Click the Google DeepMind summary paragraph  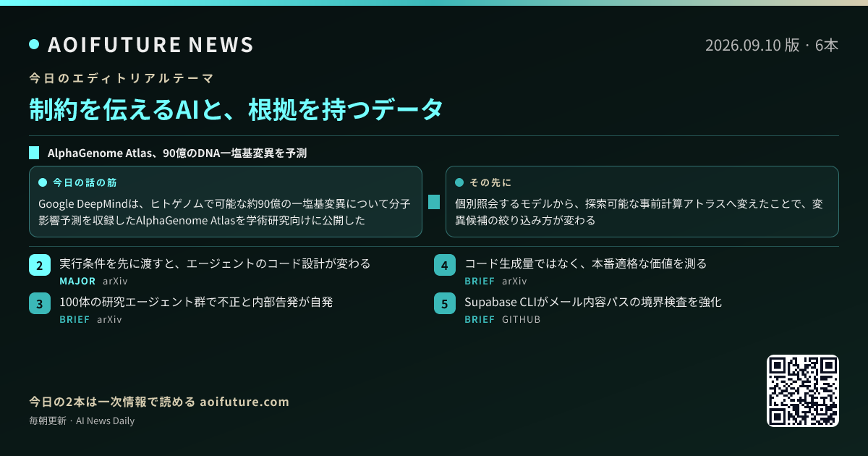click(225, 212)
